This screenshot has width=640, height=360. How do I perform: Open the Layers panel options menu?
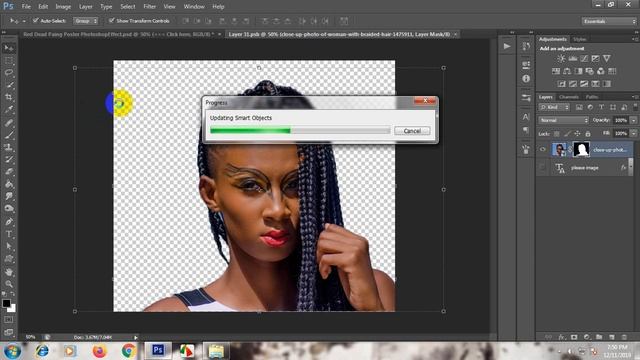point(635,97)
